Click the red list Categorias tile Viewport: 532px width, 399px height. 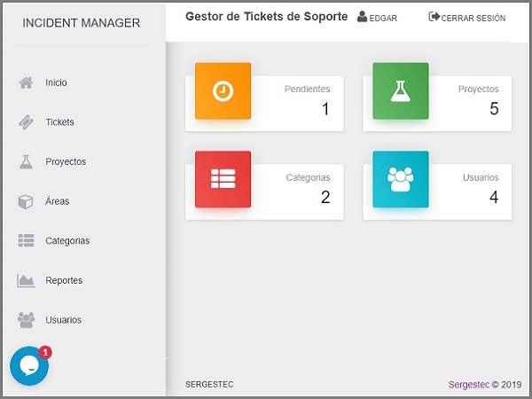(223, 179)
